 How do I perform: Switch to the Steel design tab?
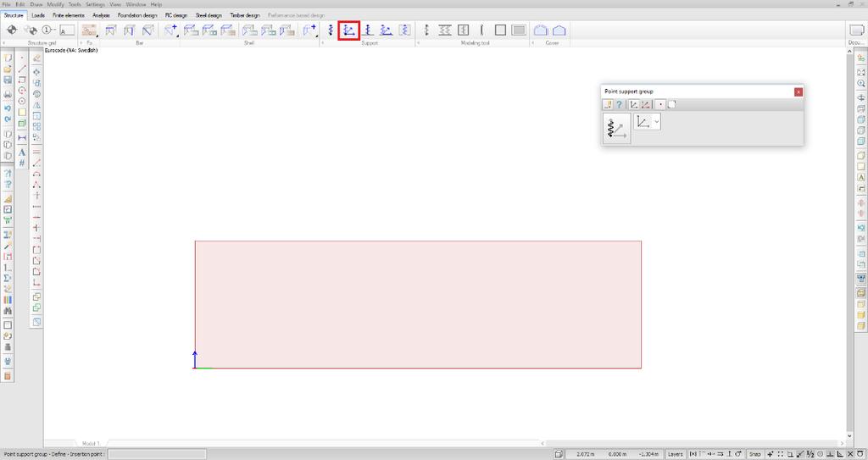coord(209,15)
